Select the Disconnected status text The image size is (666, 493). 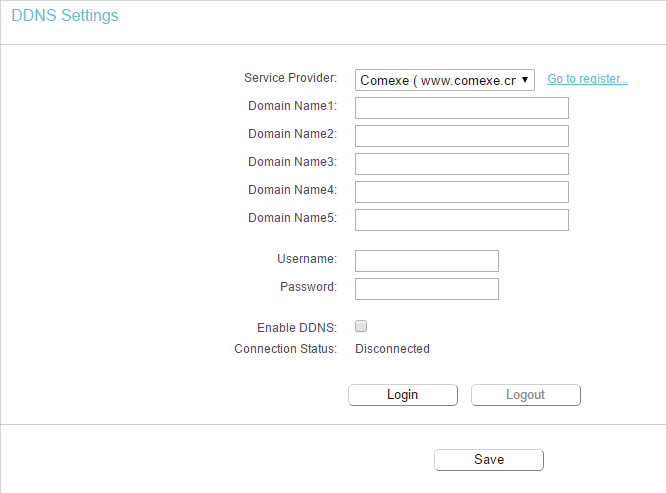coord(392,349)
